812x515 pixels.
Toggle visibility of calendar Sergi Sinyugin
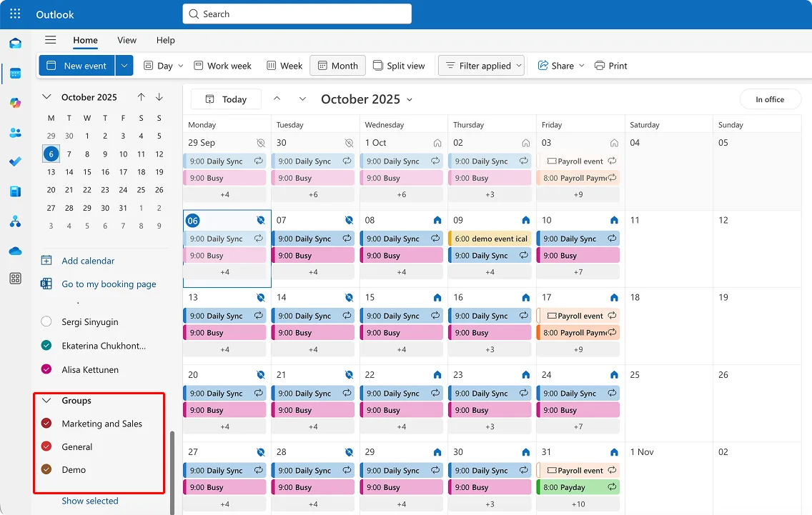(45, 321)
